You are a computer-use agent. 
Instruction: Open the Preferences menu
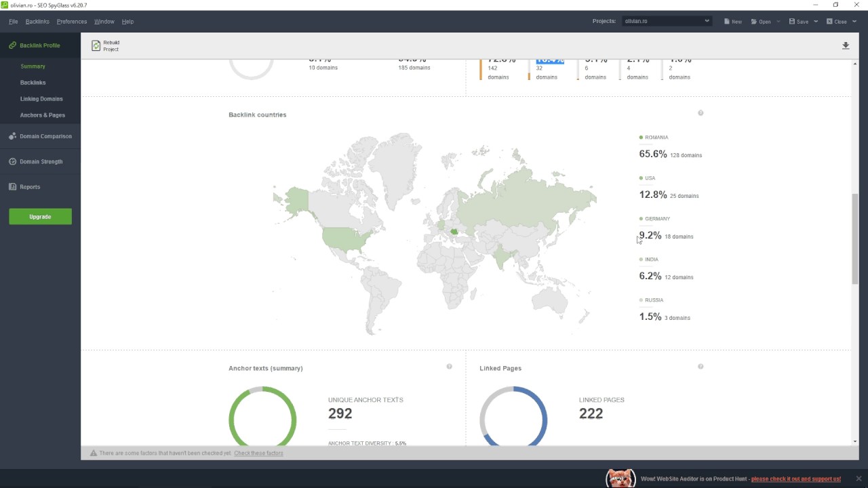[x=72, y=22]
